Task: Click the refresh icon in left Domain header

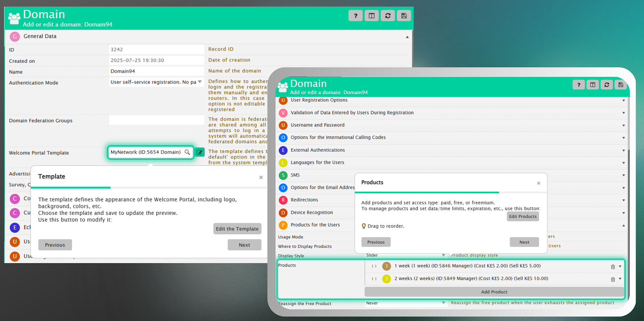Action: 388,16
